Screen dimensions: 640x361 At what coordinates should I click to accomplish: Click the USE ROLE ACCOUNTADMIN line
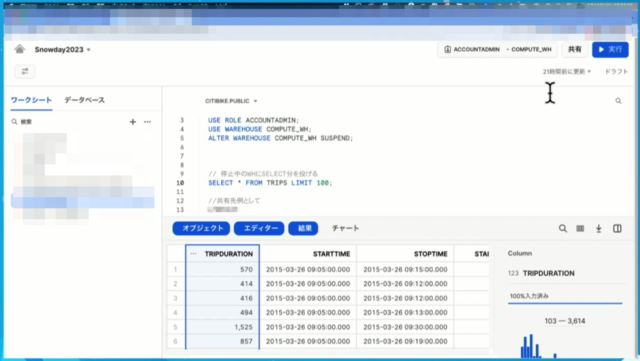(x=253, y=120)
